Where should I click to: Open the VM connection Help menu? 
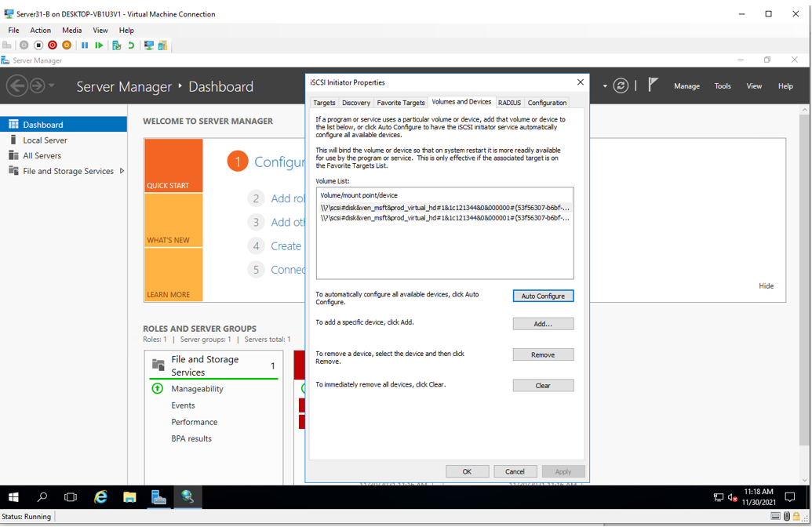126,30
